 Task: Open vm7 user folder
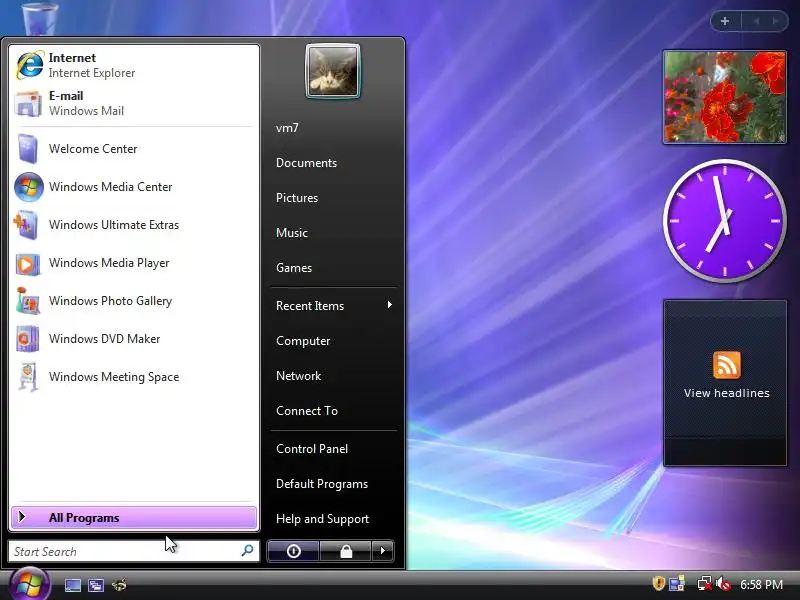tap(287, 128)
